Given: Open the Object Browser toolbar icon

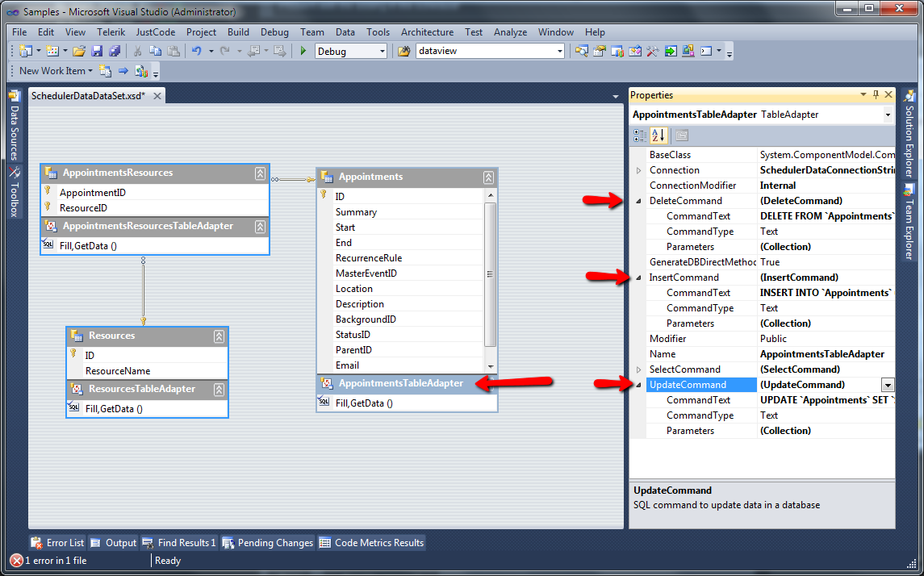Looking at the screenshot, I should coord(634,52).
